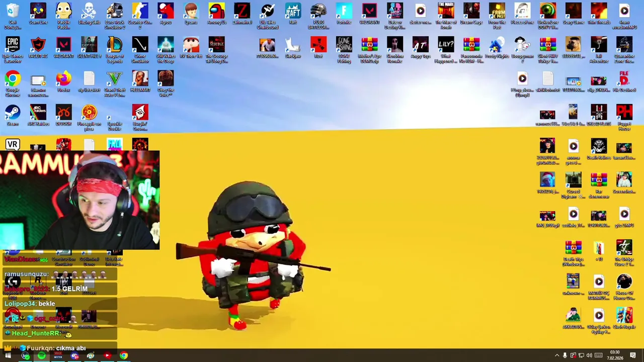Open the YouTube taskbar app icon
Image resolution: width=644 pixels, height=362 pixels.
107,355
